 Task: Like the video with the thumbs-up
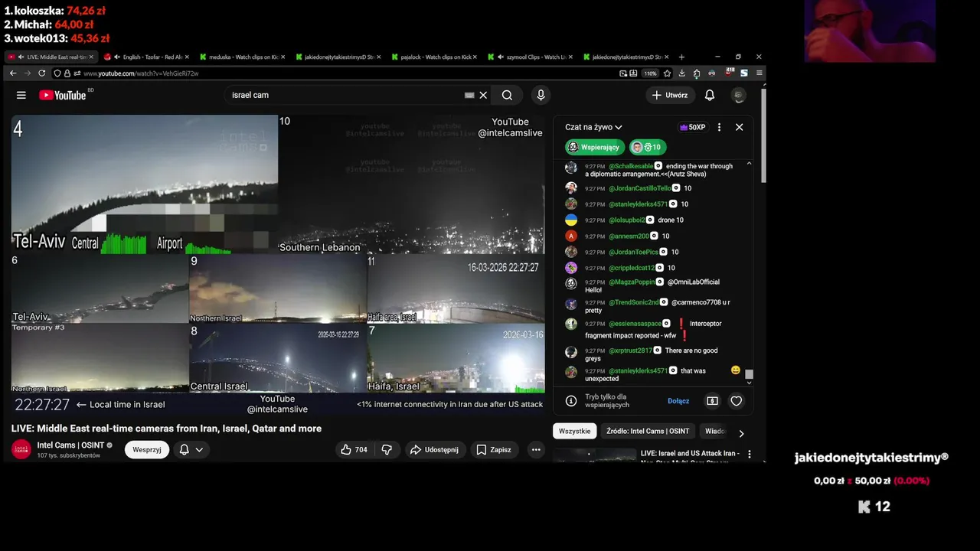[354, 450]
